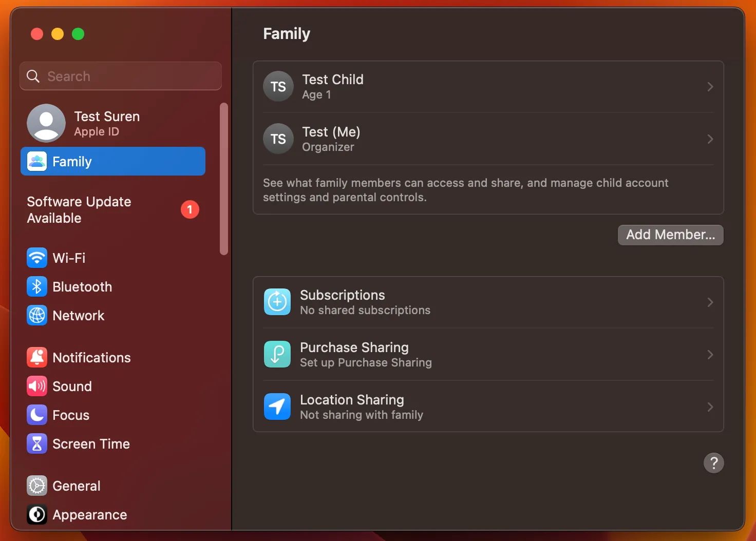Open General settings

(x=76, y=486)
